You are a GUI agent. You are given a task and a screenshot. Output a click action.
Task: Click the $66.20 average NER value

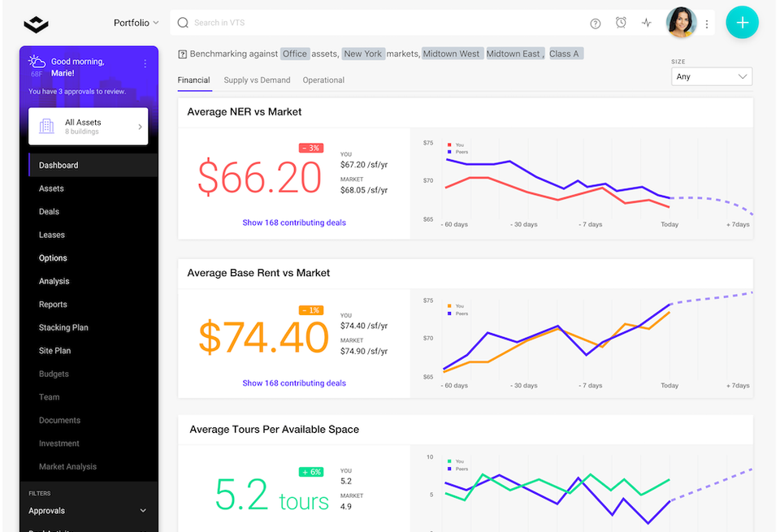point(260,177)
